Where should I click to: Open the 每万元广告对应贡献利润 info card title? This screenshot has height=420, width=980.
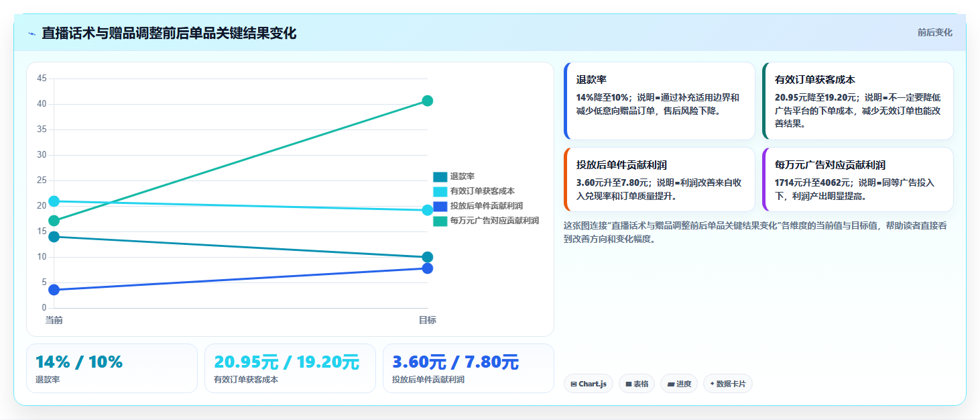pyautogui.click(x=830, y=165)
